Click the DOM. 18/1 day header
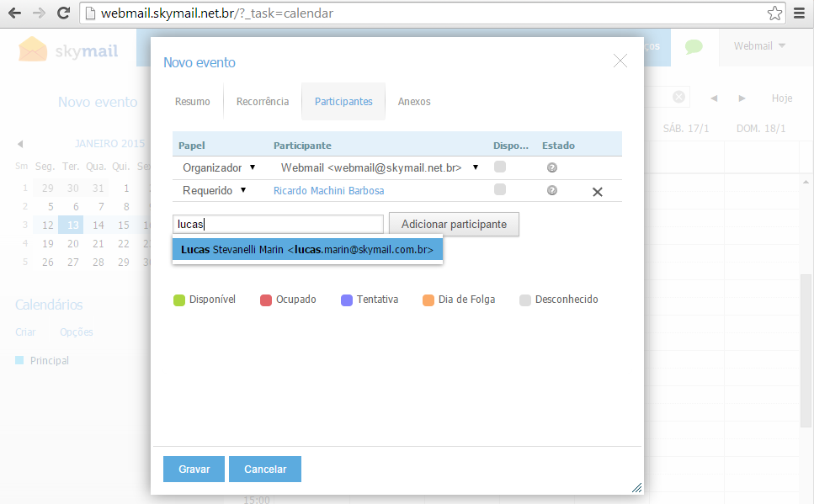The height and width of the screenshot is (504, 814). click(761, 129)
